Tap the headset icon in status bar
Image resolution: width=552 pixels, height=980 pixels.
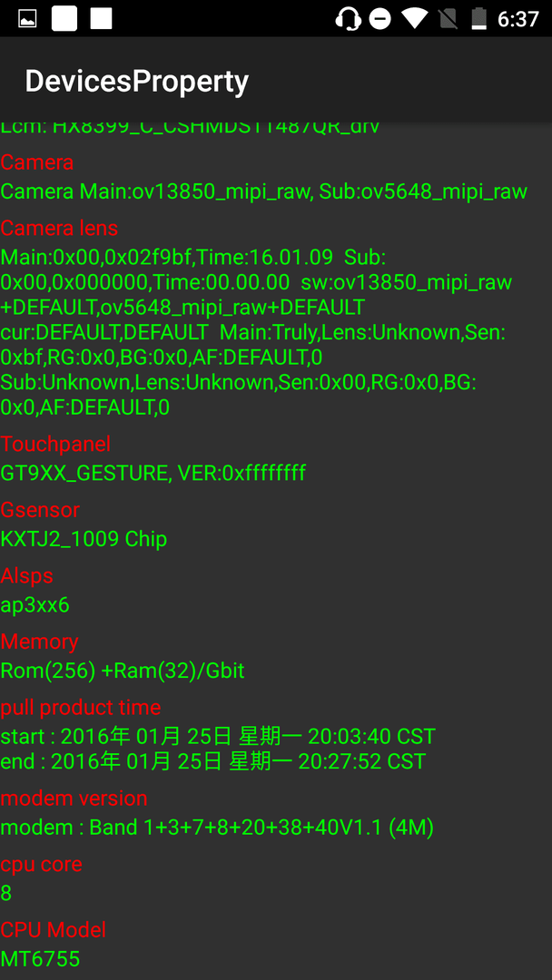click(348, 19)
